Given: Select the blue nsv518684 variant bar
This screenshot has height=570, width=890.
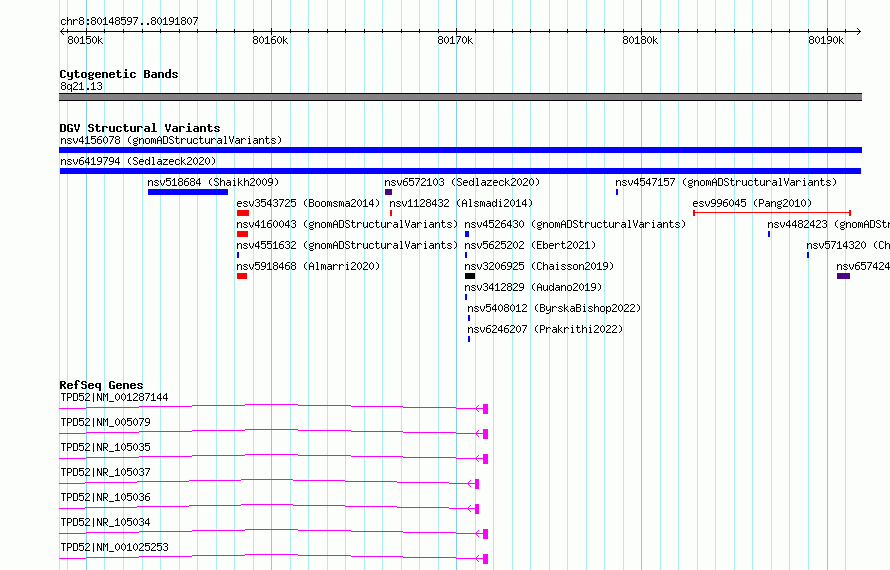Looking at the screenshot, I should tap(188, 192).
